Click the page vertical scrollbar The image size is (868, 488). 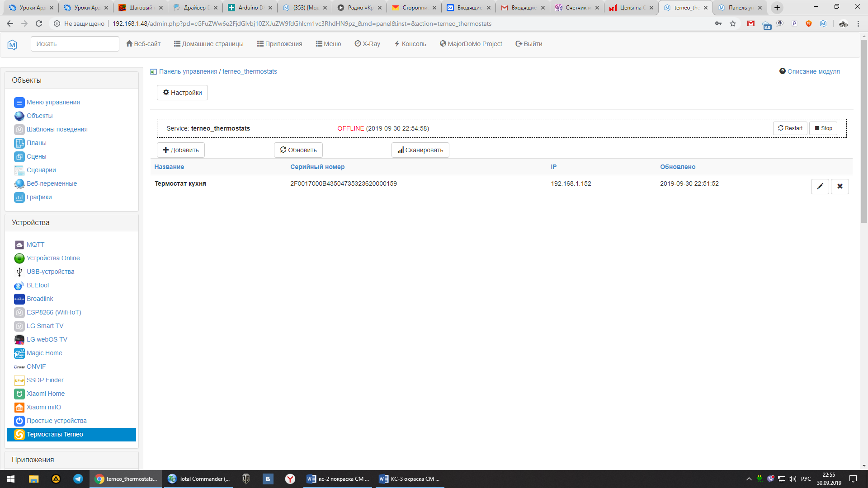click(864, 131)
